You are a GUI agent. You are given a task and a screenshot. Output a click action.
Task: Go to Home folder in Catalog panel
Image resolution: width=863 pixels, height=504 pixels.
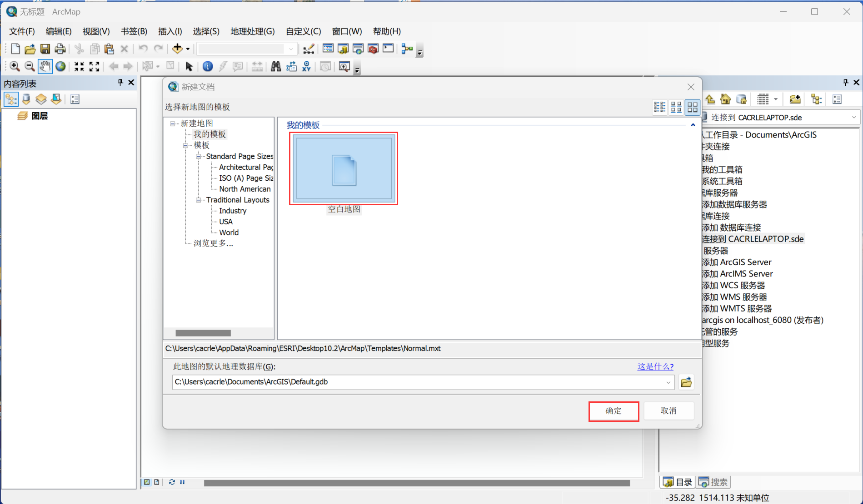click(x=726, y=99)
